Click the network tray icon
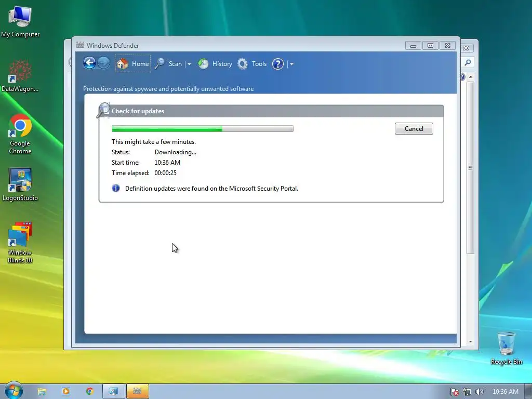532x399 pixels. [467, 392]
